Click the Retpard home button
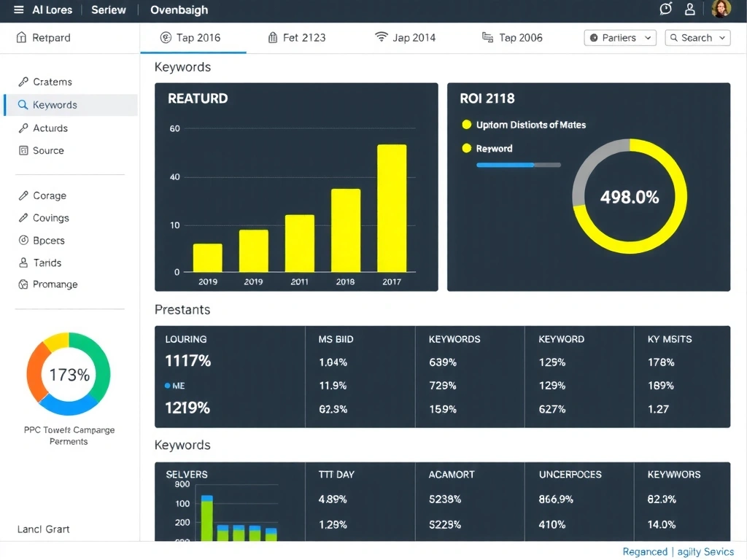 point(44,38)
